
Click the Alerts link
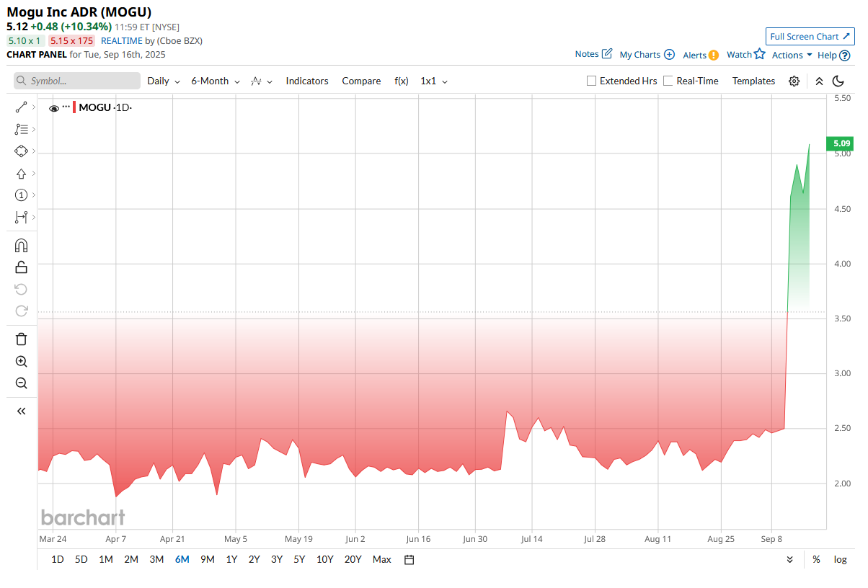tap(694, 55)
